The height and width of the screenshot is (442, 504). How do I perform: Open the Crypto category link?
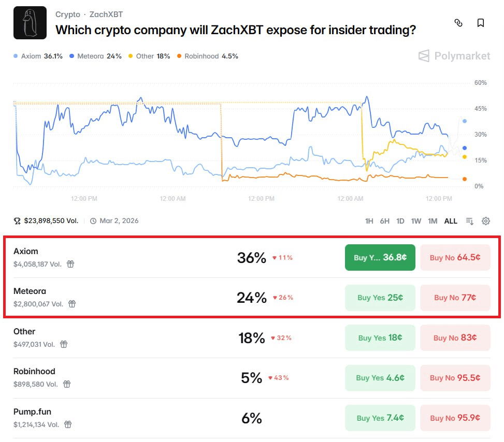pyautogui.click(x=68, y=14)
